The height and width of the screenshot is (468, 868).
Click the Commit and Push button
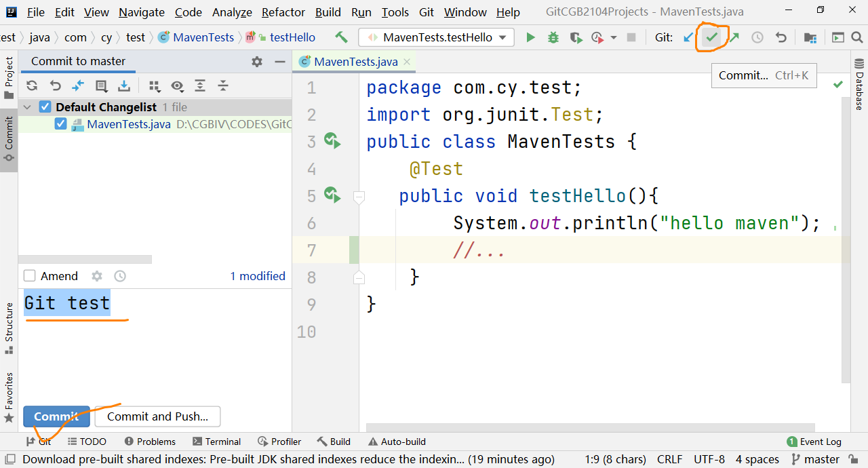(157, 416)
